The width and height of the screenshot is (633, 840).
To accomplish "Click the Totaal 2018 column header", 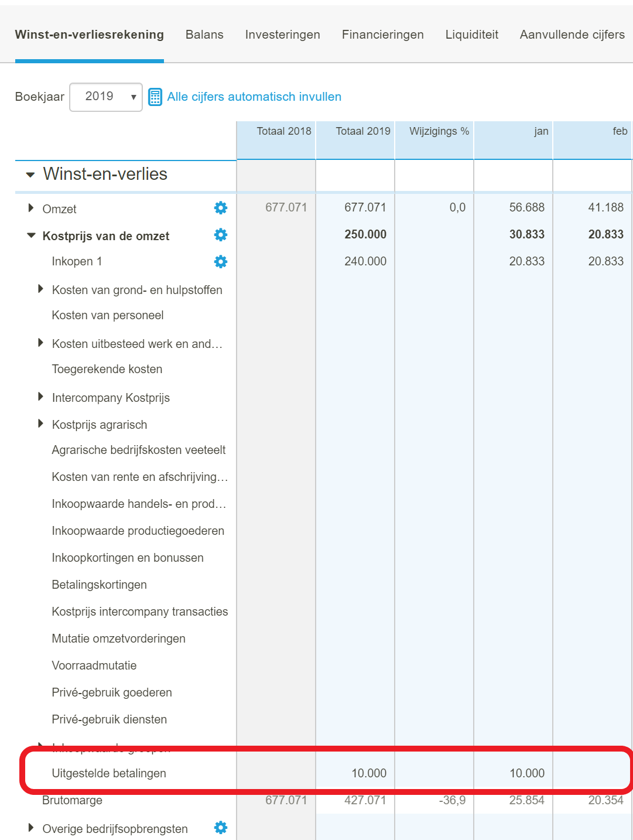I will click(x=276, y=140).
